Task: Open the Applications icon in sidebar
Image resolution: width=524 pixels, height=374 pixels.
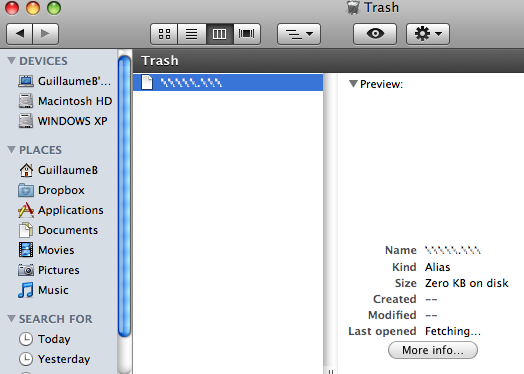Action: point(26,210)
